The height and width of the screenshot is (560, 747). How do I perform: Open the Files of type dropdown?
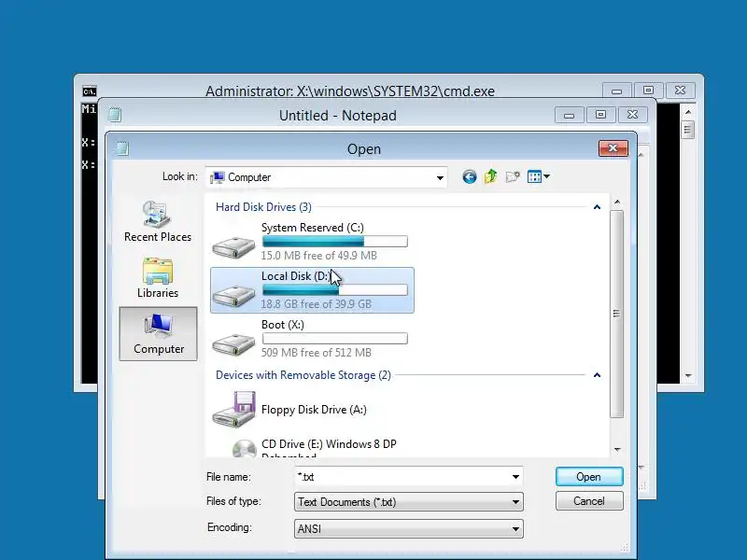409,502
